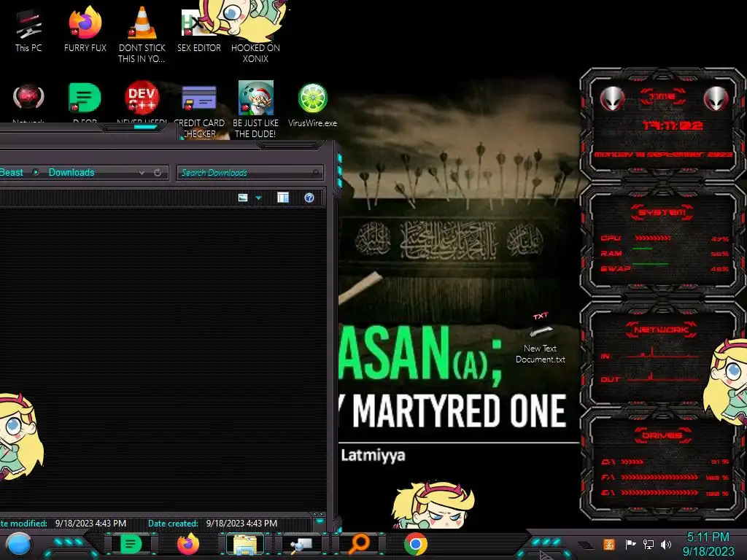Click the right alien head on TIME widget
This screenshot has width=747, height=560.
pyautogui.click(x=716, y=99)
